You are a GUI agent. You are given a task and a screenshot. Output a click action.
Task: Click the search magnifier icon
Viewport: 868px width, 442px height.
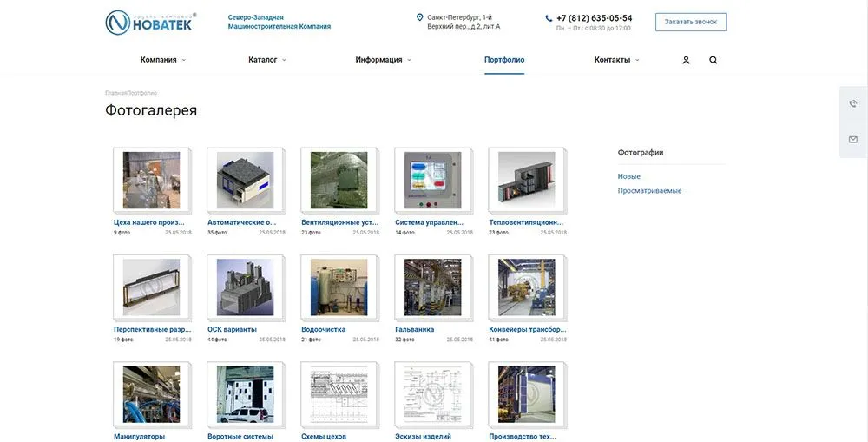coord(713,60)
